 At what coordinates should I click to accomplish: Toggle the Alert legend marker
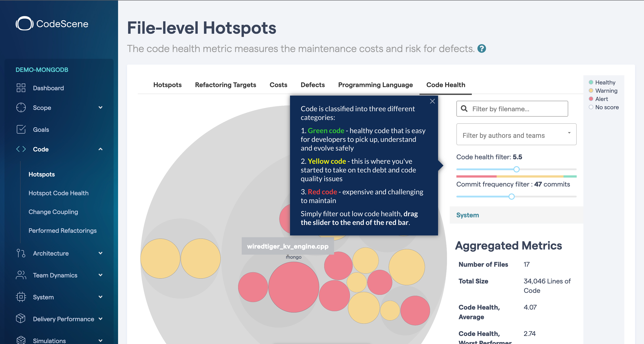(591, 99)
